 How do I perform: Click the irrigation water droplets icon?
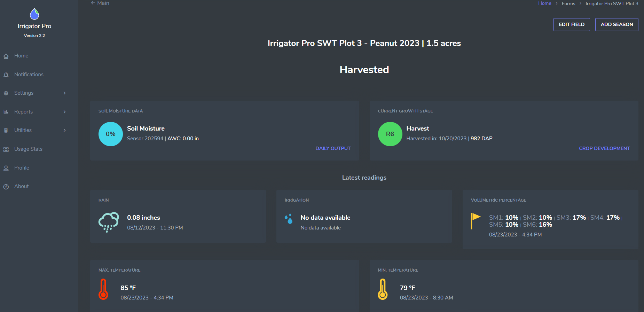[x=289, y=219]
